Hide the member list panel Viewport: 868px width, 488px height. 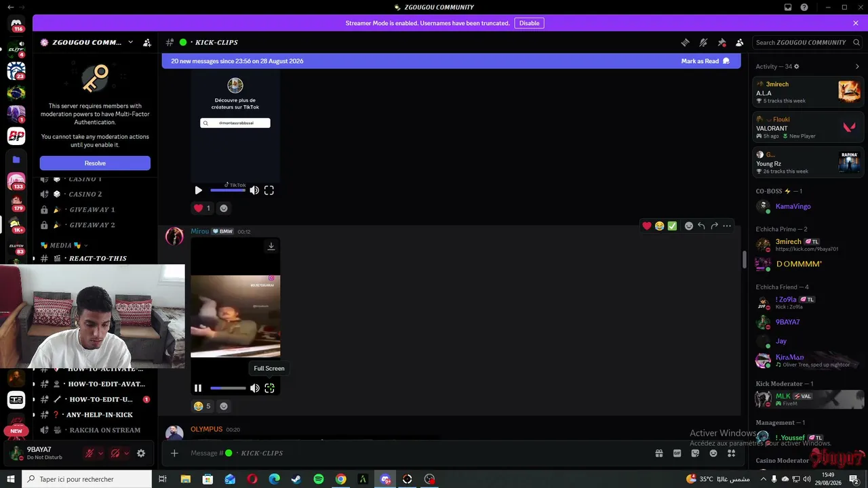coord(740,42)
